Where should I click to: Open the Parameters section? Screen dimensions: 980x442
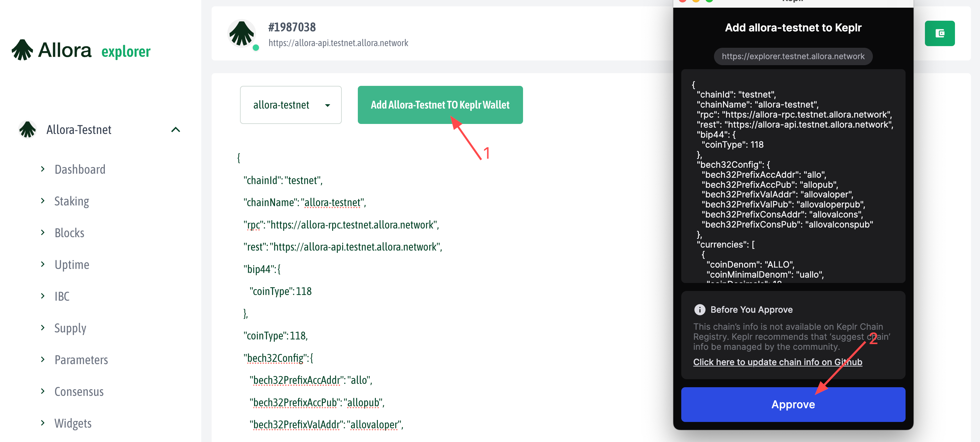coord(81,360)
